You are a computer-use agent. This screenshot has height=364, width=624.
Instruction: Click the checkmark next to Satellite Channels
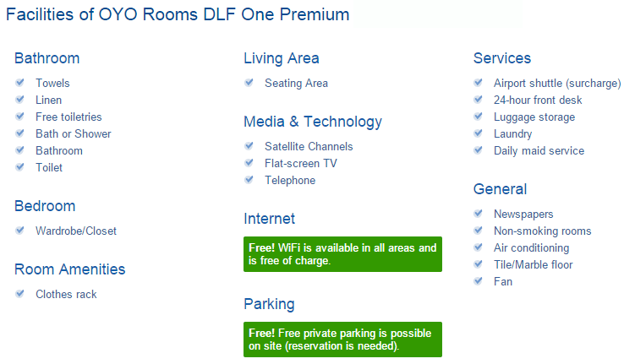249,146
